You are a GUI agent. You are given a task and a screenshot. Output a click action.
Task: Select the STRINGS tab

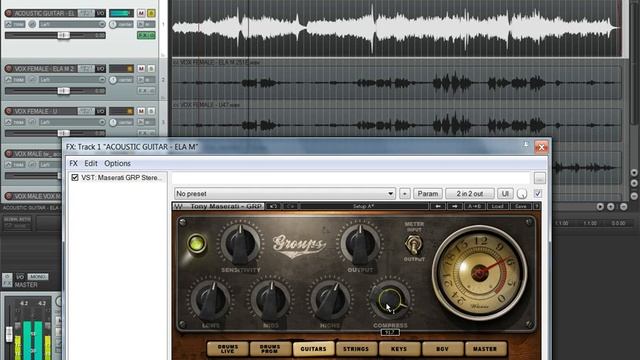pyautogui.click(x=356, y=349)
